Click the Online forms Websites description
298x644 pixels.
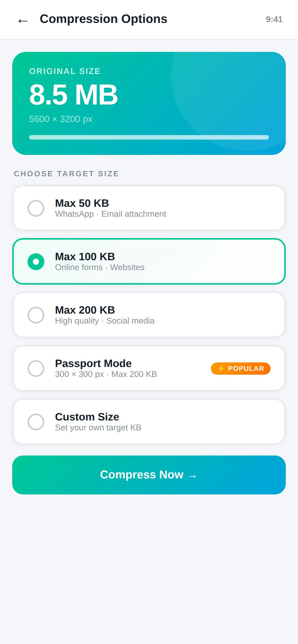(x=100, y=267)
